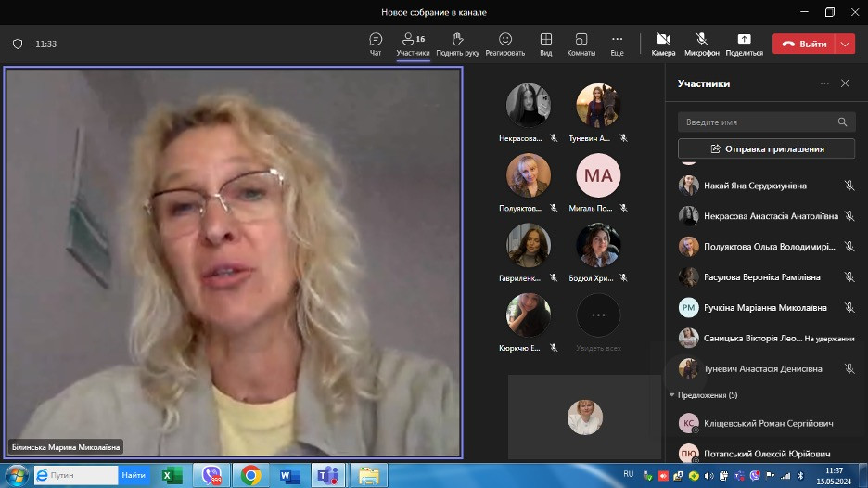Open Google Chrome from the taskbar
Viewport: 868px width, 488px height.
point(250,475)
